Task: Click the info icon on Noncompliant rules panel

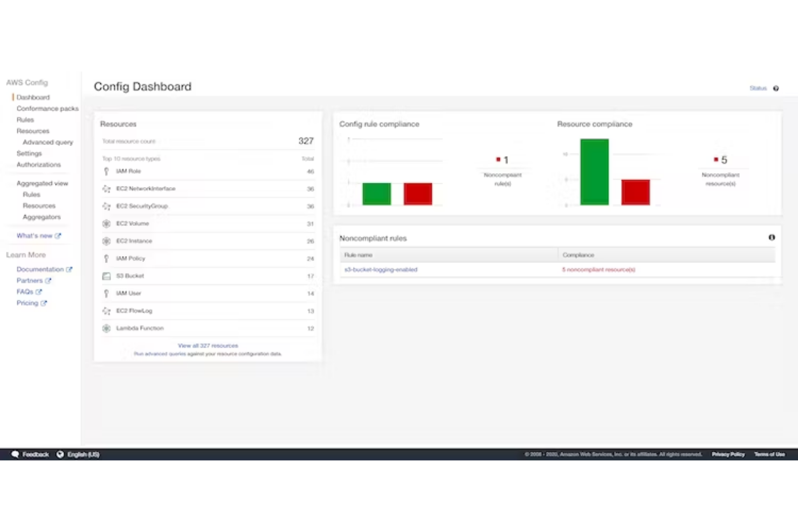Action: (771, 237)
